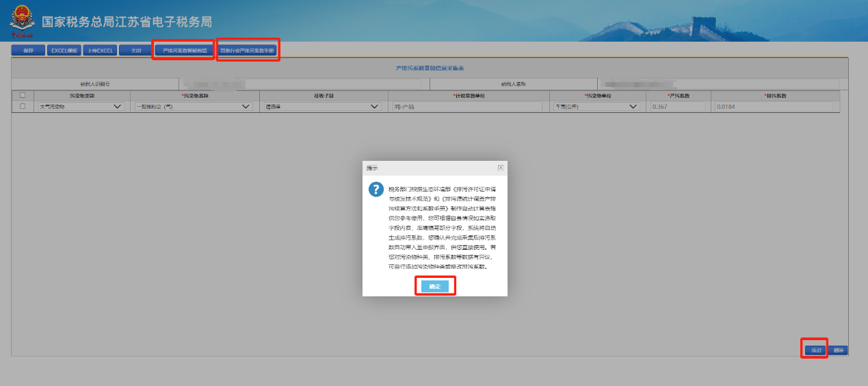Click the 确定 button in the dialog

pyautogui.click(x=434, y=286)
